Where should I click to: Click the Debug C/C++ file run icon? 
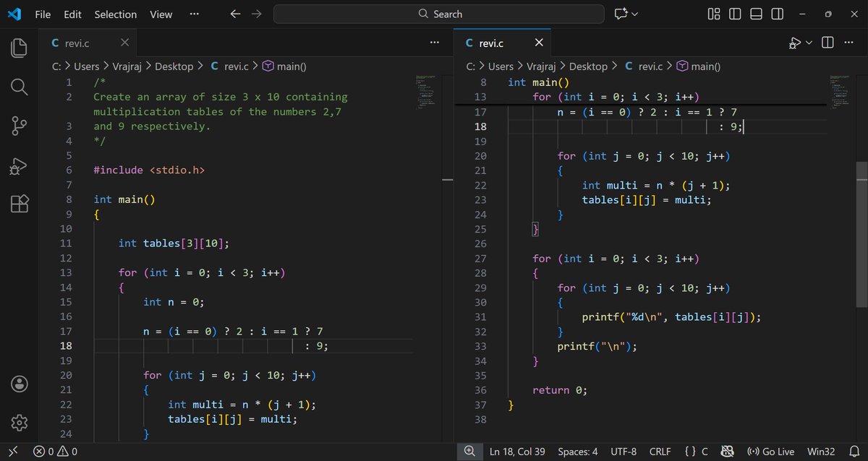tap(795, 43)
